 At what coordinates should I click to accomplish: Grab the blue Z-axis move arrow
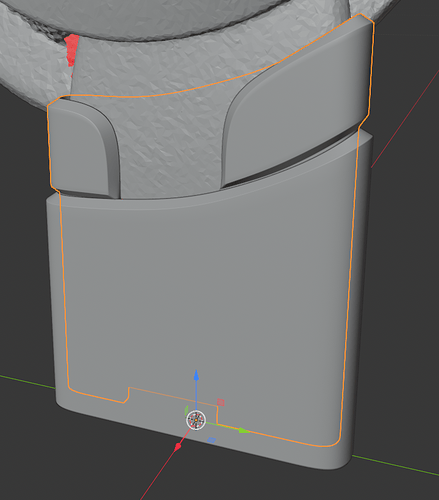coord(196,375)
